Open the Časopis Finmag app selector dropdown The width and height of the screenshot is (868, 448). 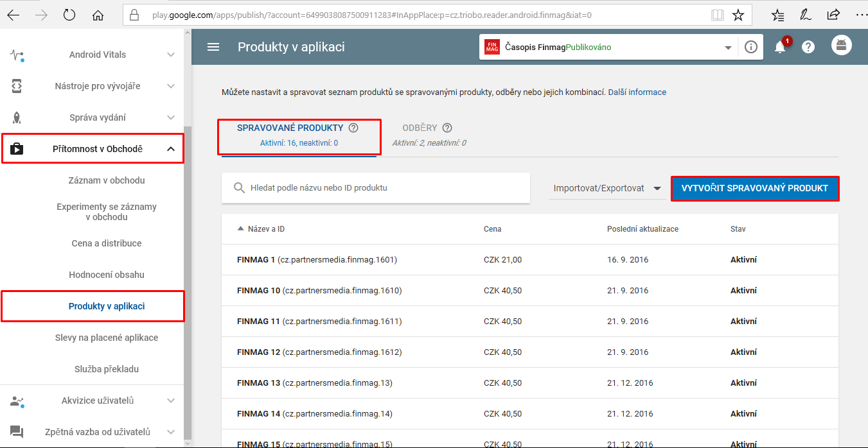pyautogui.click(x=608, y=47)
